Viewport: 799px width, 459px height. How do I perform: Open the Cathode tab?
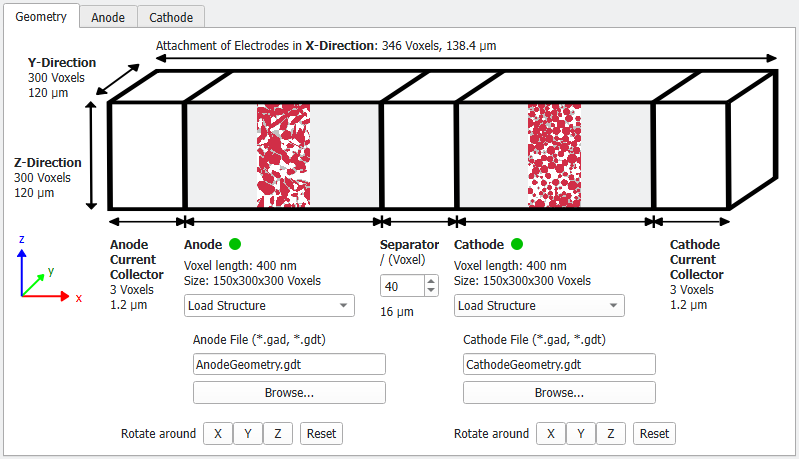[x=171, y=17]
